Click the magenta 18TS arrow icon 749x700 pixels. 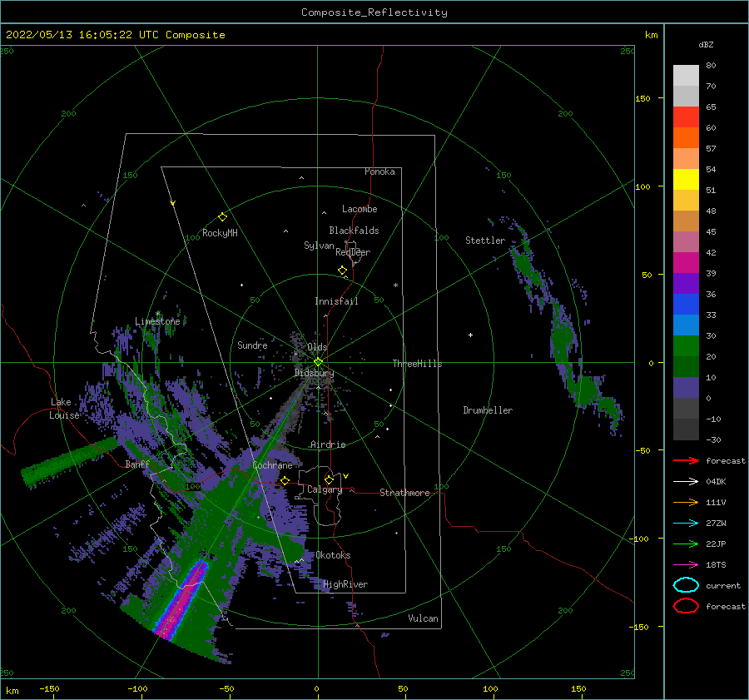pyautogui.click(x=686, y=565)
